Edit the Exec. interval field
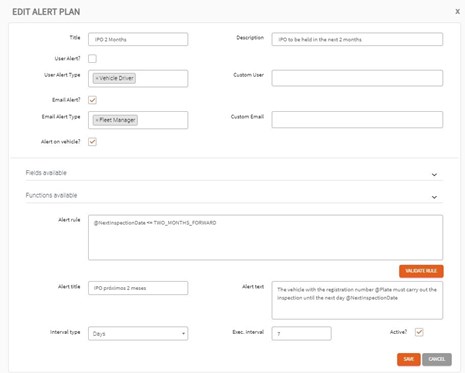Image resolution: width=465 pixels, height=373 pixels. click(x=301, y=333)
